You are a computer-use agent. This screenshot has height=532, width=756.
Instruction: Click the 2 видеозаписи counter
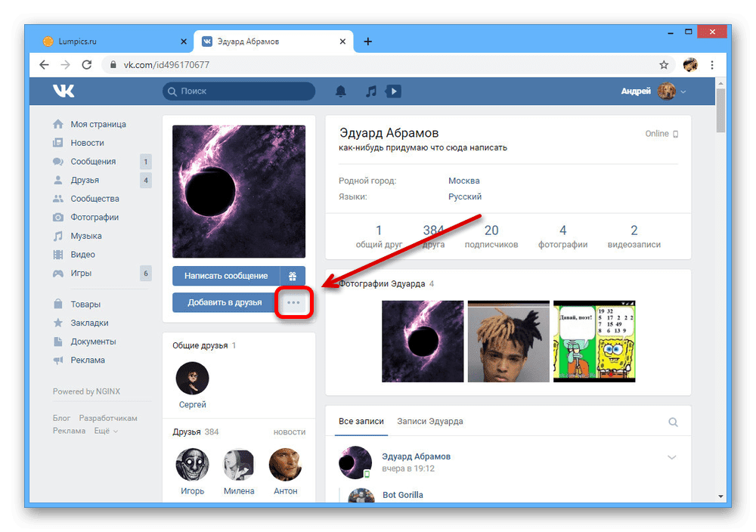pos(634,237)
